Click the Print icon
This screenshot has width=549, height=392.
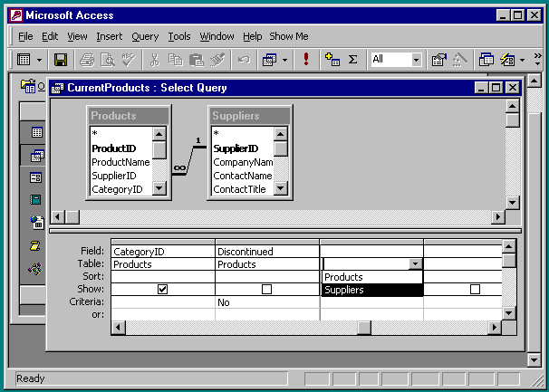tap(86, 60)
